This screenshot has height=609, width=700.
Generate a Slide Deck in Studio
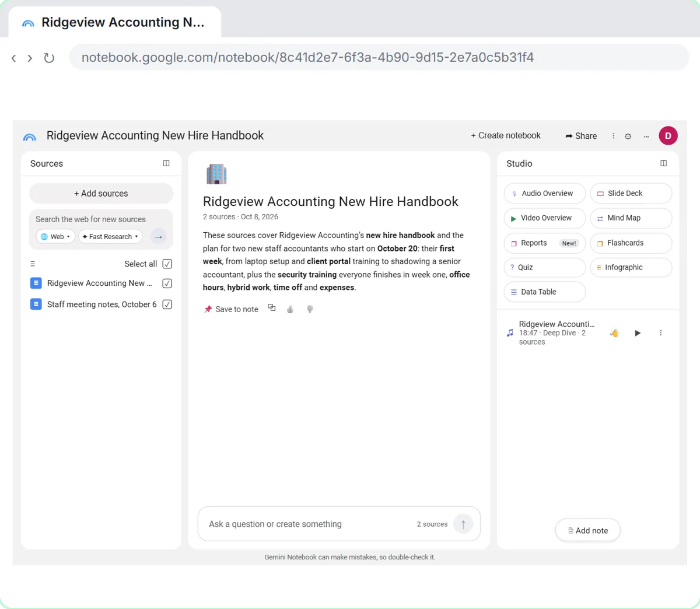pos(631,194)
